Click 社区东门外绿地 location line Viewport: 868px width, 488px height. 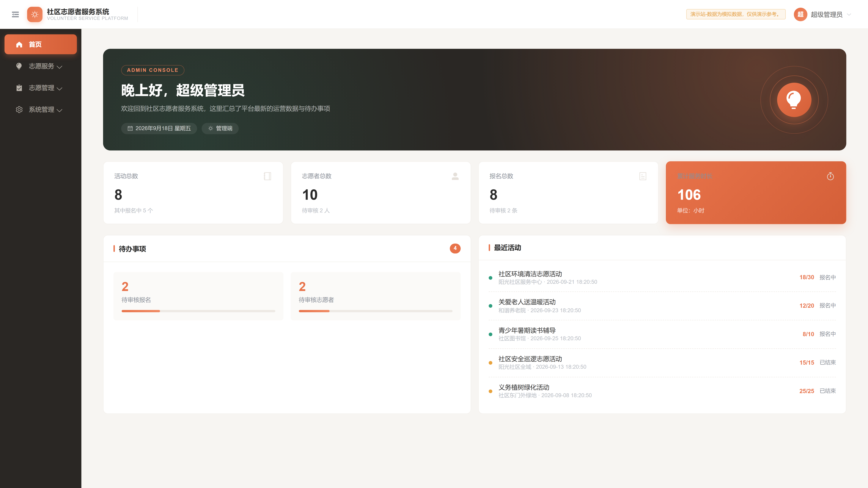click(x=545, y=395)
